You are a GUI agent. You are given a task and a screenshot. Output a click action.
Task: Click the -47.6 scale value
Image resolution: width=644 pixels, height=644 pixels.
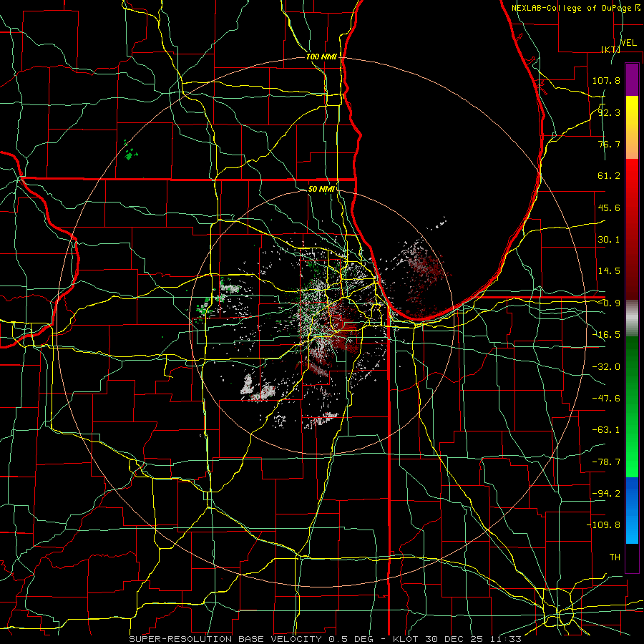coord(606,399)
